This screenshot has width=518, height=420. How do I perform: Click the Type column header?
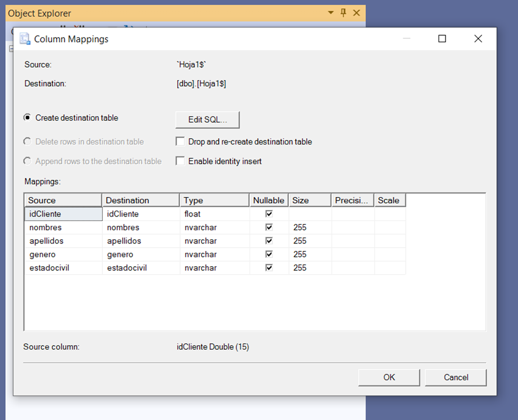[x=215, y=200]
